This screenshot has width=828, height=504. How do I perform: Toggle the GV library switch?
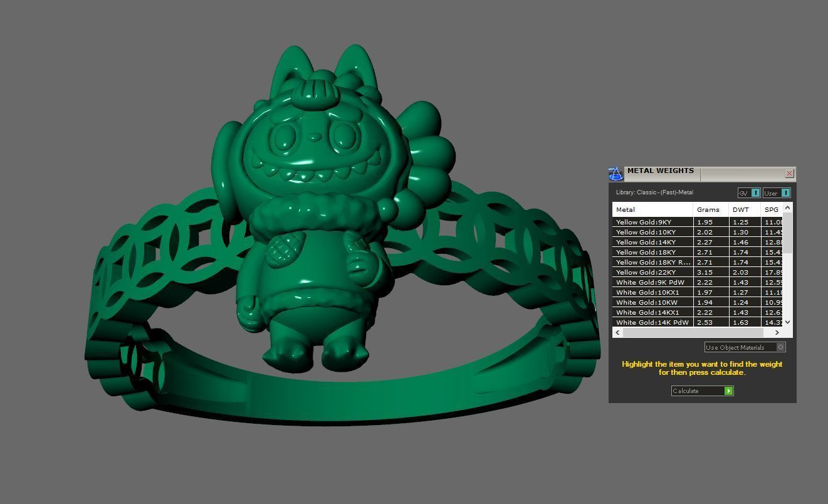pos(749,193)
